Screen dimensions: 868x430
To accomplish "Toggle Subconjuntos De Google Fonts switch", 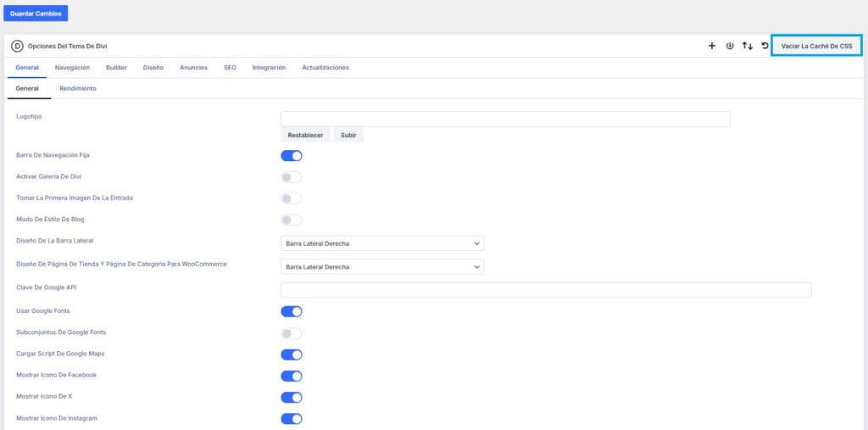I will [292, 333].
